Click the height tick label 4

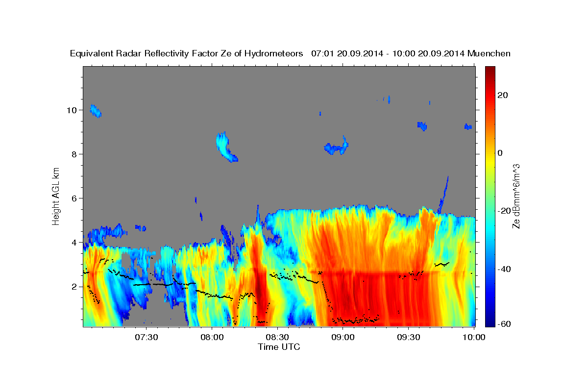(x=74, y=243)
